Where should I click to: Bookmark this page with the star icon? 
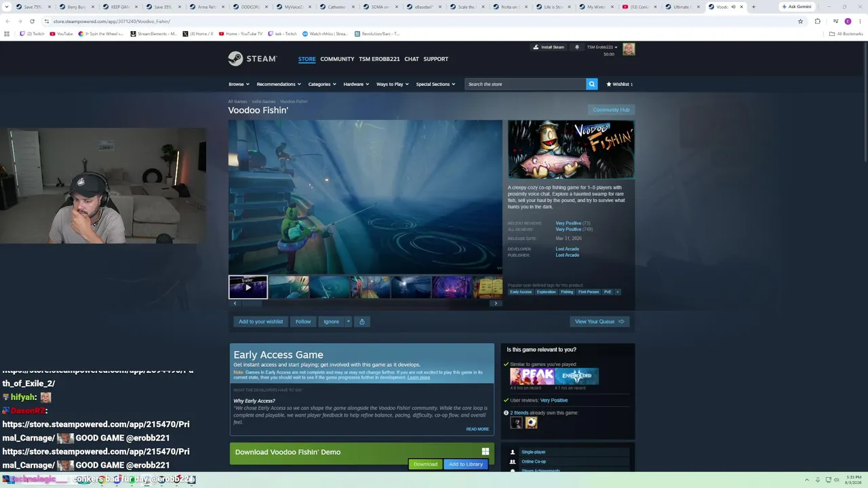tap(800, 21)
